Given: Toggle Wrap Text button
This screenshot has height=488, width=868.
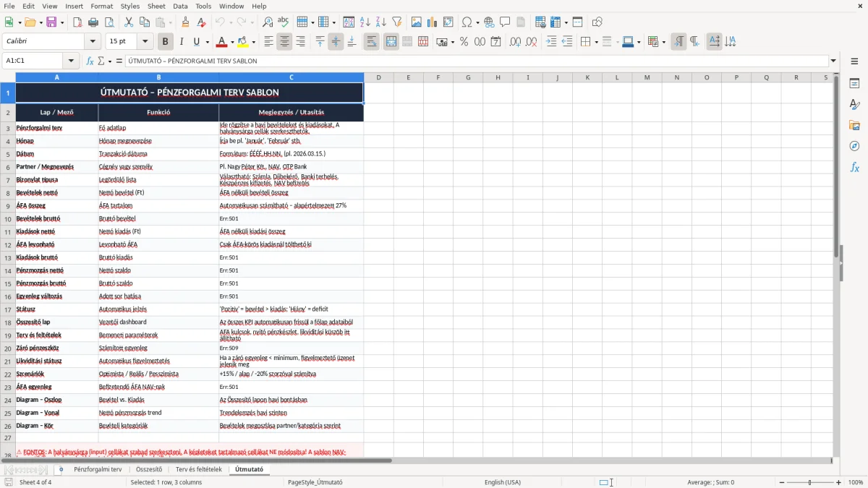Looking at the screenshot, I should pyautogui.click(x=372, y=42).
